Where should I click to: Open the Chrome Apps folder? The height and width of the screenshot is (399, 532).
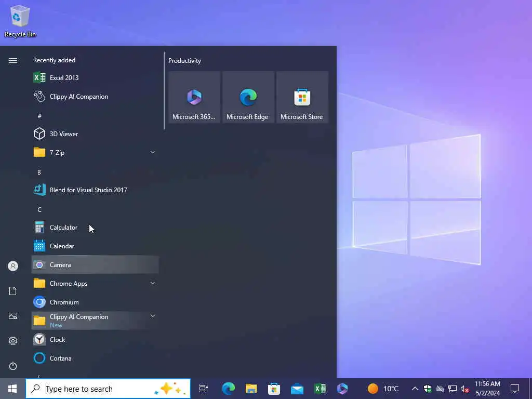click(x=95, y=283)
